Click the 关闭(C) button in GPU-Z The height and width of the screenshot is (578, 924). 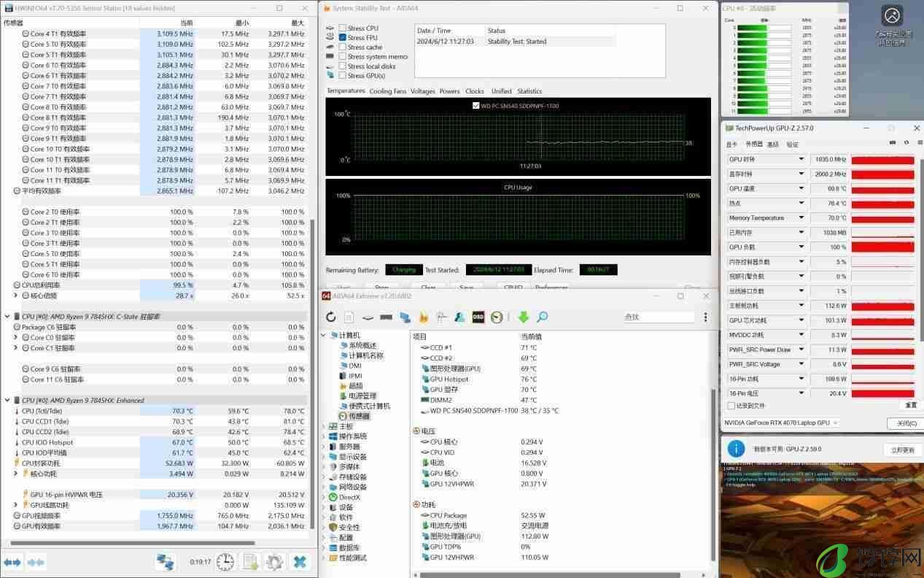906,423
